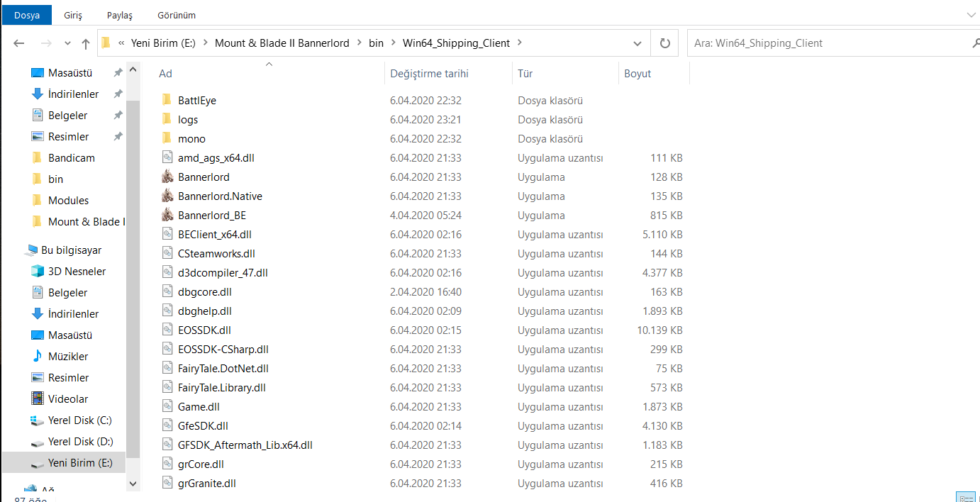
Task: Go back with the left arrow
Action: tap(19, 43)
